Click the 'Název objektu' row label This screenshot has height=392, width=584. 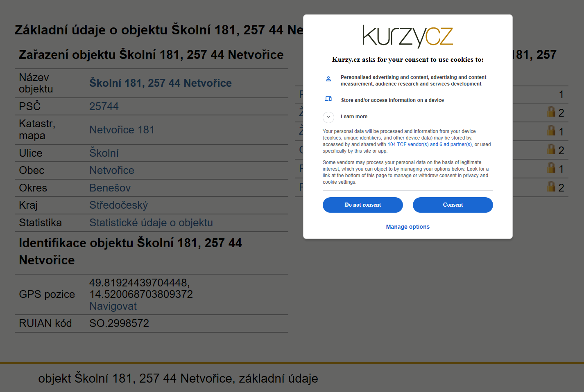36,83
